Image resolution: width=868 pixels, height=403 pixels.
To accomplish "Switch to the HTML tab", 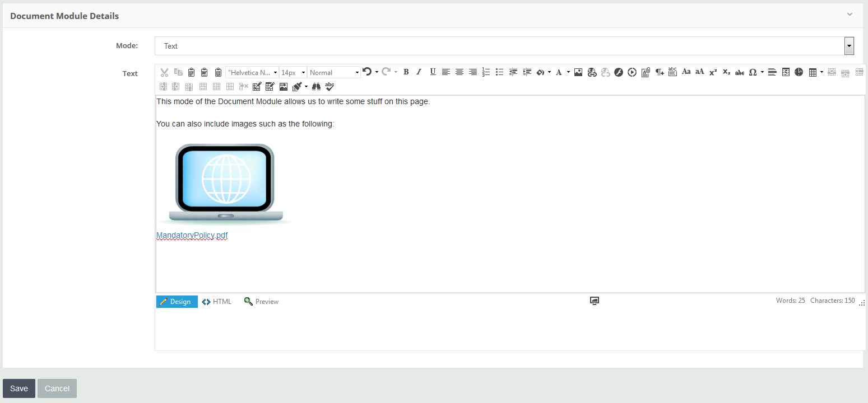I will tap(216, 301).
